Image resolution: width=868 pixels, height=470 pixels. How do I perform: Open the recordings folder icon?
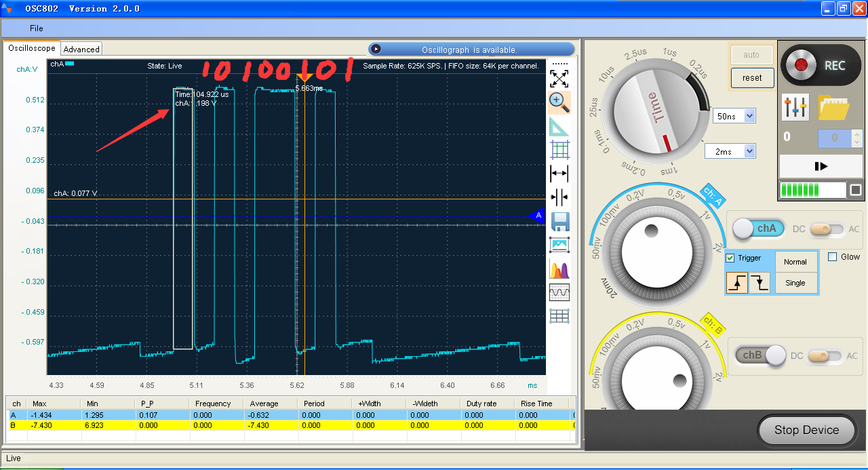point(834,106)
